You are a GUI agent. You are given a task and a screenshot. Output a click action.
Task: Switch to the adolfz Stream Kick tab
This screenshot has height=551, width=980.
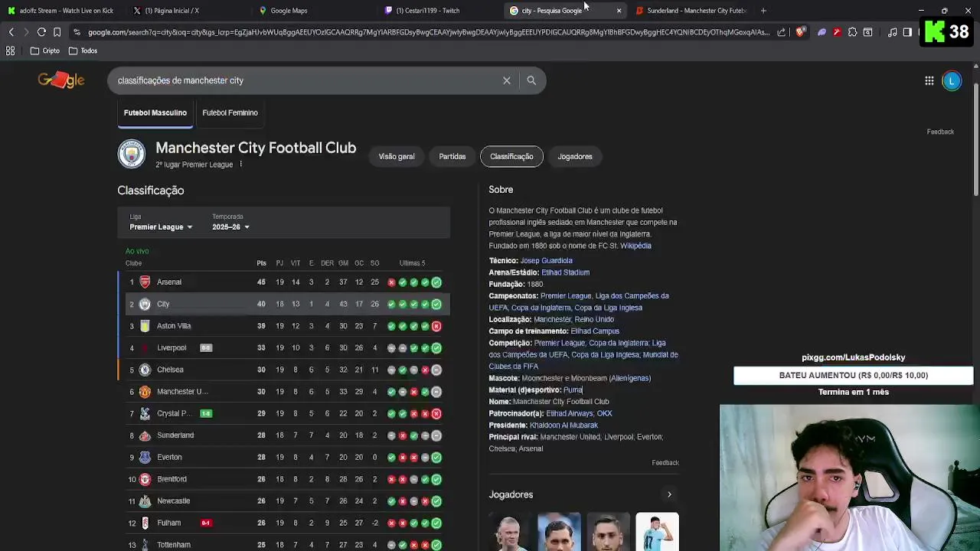coord(61,11)
